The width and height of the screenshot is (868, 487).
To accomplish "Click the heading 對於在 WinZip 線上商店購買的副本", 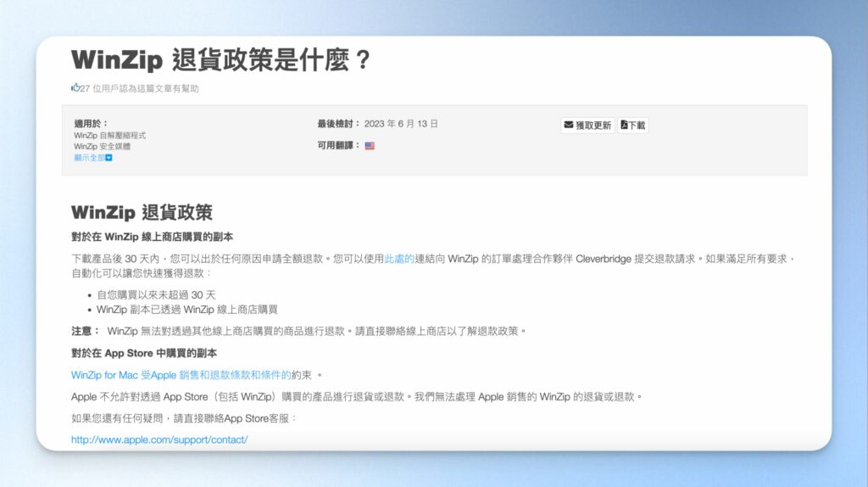I will pyautogui.click(x=153, y=237).
